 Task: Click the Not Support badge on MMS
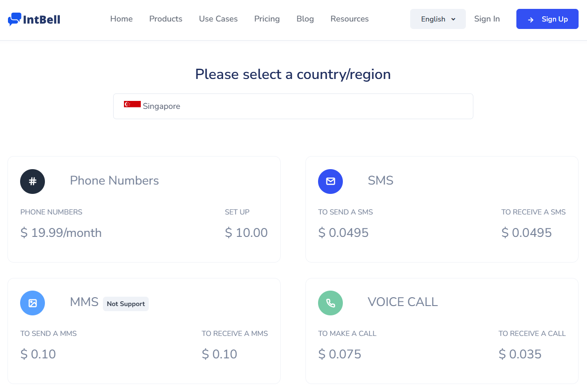(x=125, y=304)
